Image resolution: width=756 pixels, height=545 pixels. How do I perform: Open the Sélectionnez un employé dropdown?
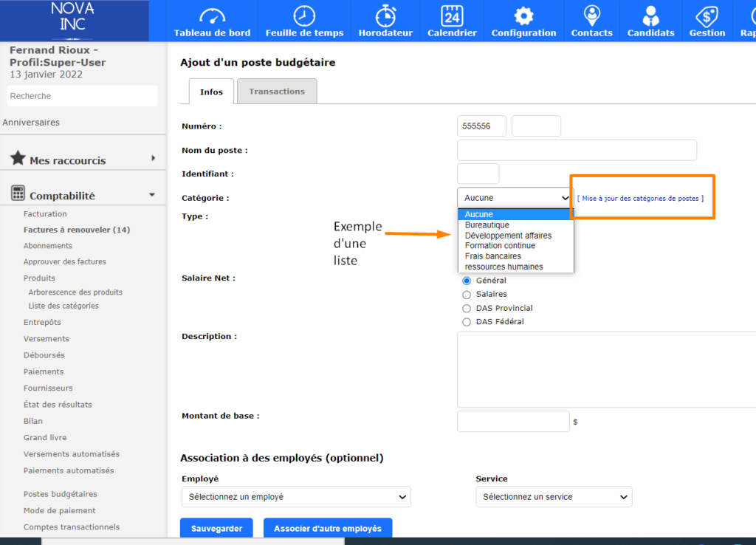tap(296, 497)
